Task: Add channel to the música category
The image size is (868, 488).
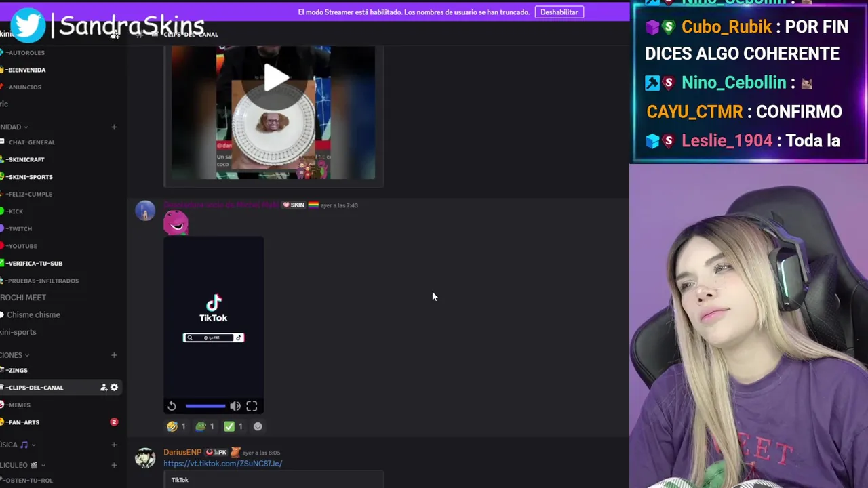Action: (x=114, y=445)
